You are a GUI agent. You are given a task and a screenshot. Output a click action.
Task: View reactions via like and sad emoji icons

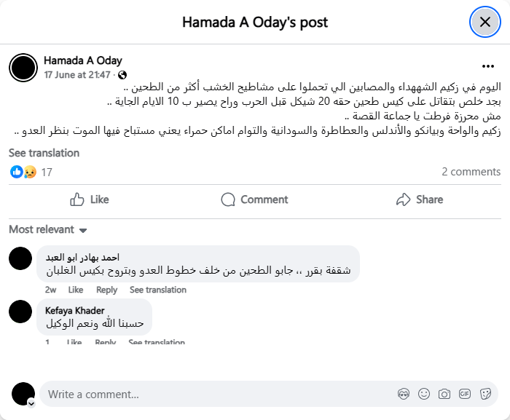[x=23, y=172]
